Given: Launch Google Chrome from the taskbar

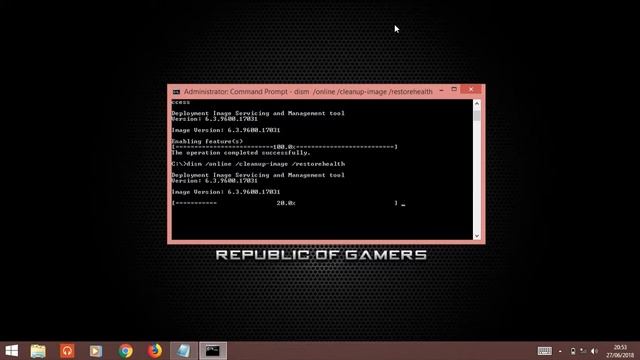Looking at the screenshot, I should (x=126, y=351).
